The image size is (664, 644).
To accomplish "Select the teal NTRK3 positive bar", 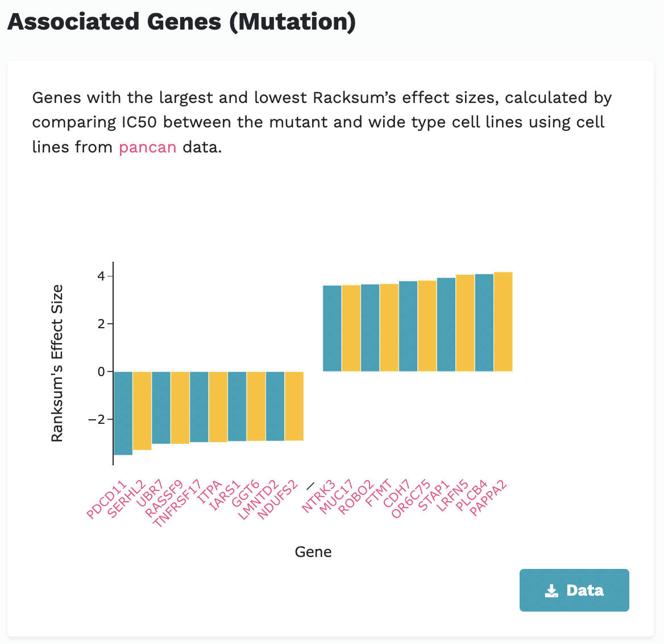I will [x=332, y=328].
